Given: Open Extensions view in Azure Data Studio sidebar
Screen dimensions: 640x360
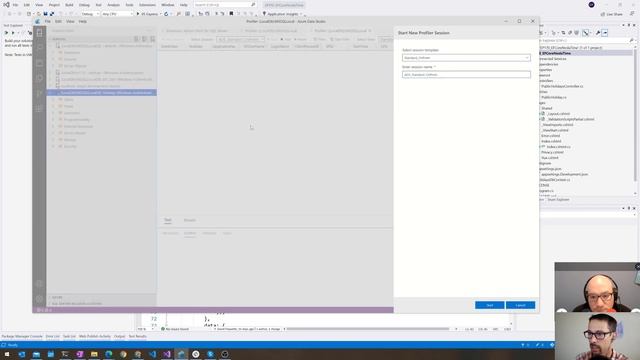Looking at the screenshot, I should click(x=40, y=109).
